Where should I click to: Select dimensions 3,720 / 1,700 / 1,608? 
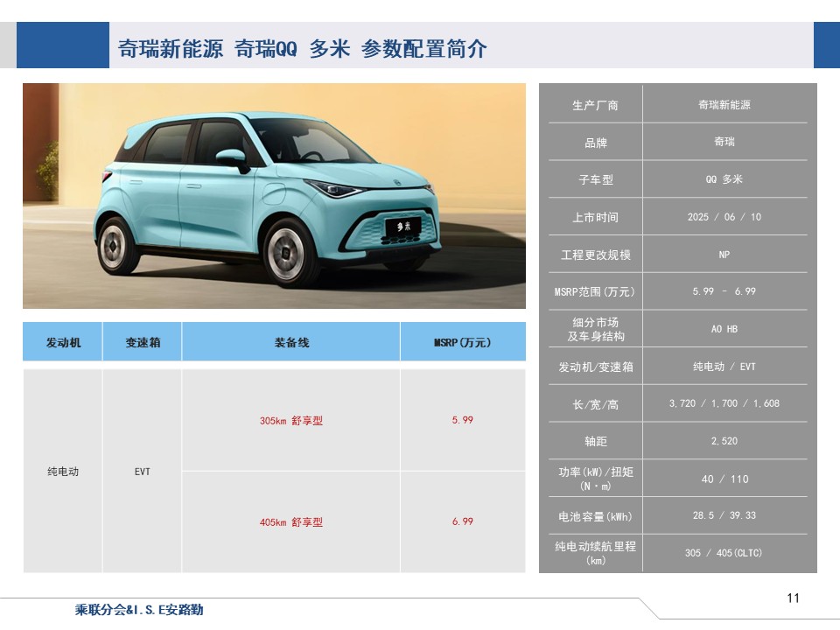tap(724, 403)
